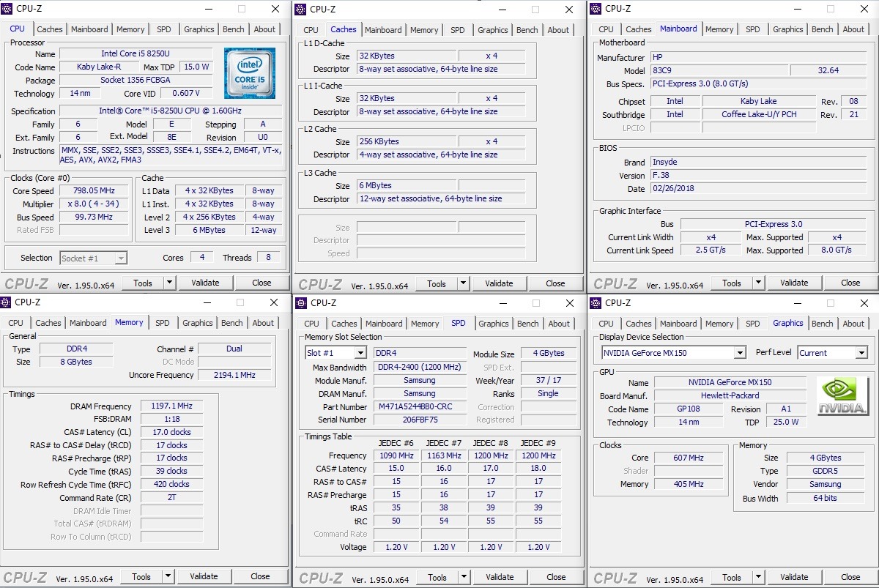This screenshot has height=588, width=879.
Task: Click Max Bandwidth DDR4-2400 field
Action: tap(420, 367)
